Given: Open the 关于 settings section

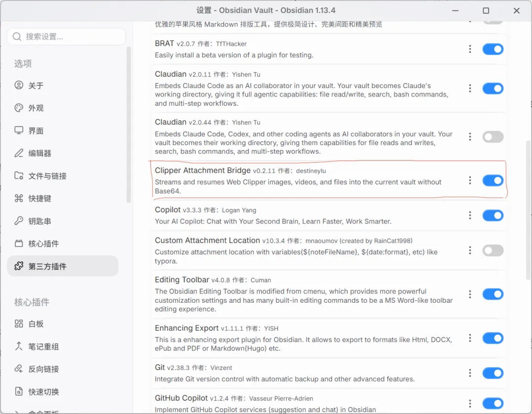Looking at the screenshot, I should 63,86.
